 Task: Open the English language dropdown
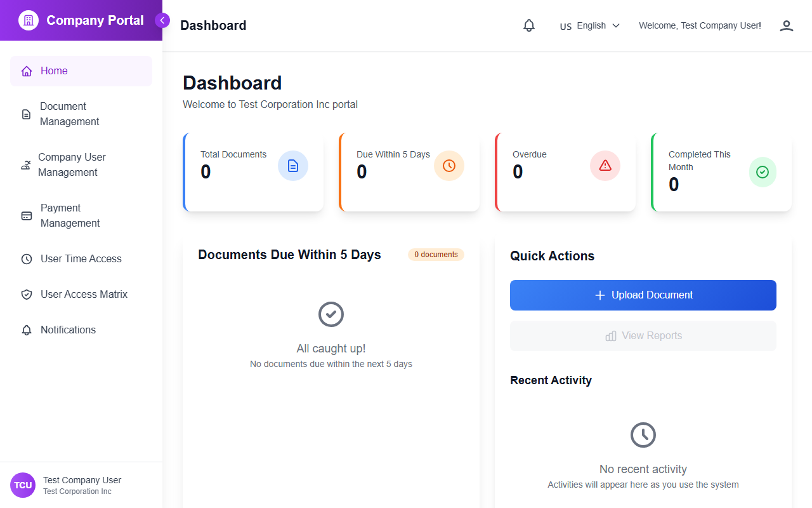pos(589,25)
